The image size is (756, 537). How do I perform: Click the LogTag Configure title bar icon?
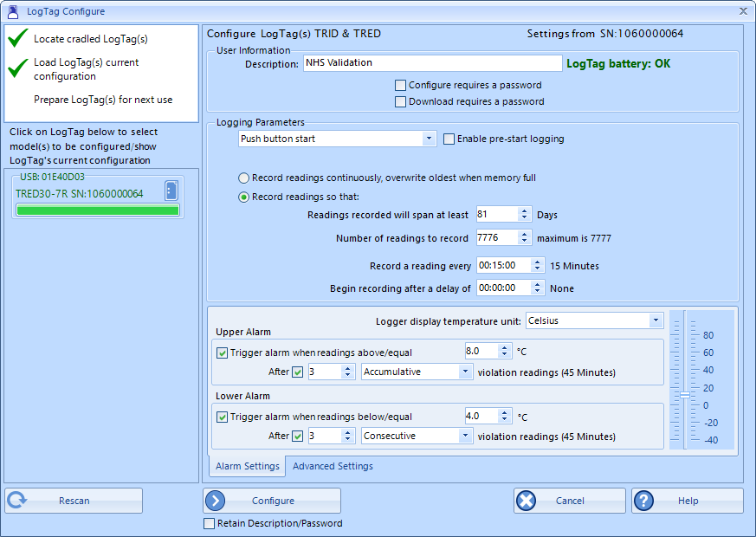tap(12, 11)
